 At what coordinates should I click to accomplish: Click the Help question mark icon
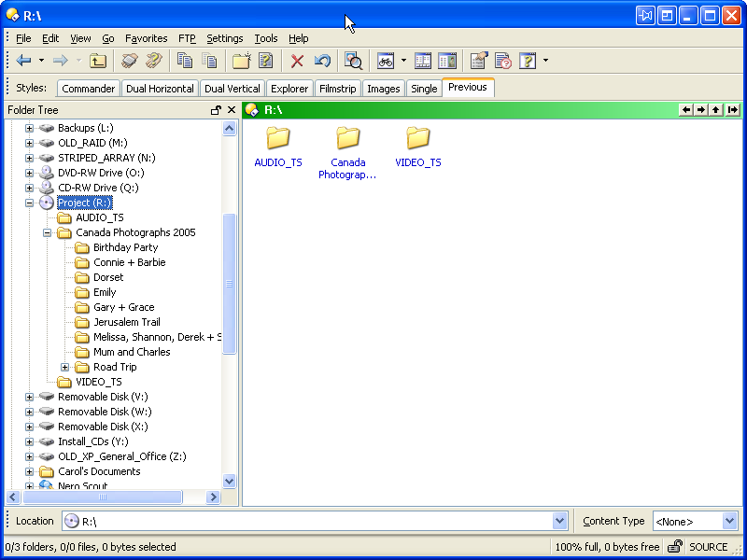528,61
